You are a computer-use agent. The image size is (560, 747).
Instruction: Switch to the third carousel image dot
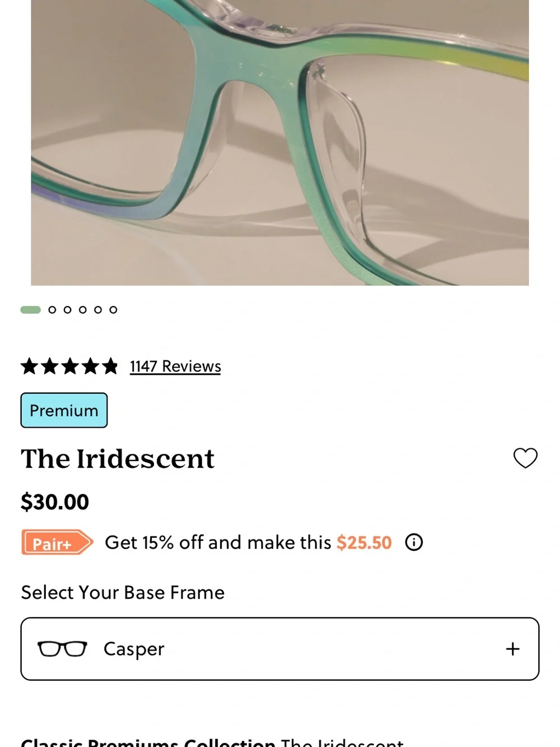(x=67, y=310)
